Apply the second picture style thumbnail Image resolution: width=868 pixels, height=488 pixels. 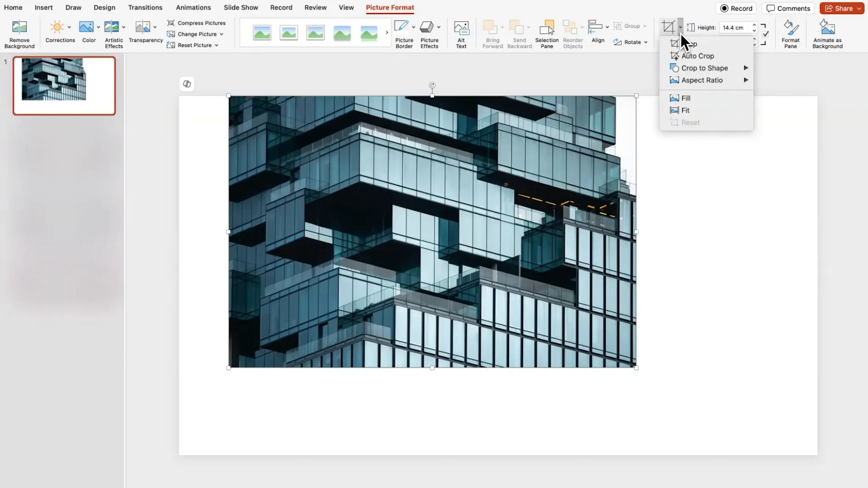(x=288, y=33)
